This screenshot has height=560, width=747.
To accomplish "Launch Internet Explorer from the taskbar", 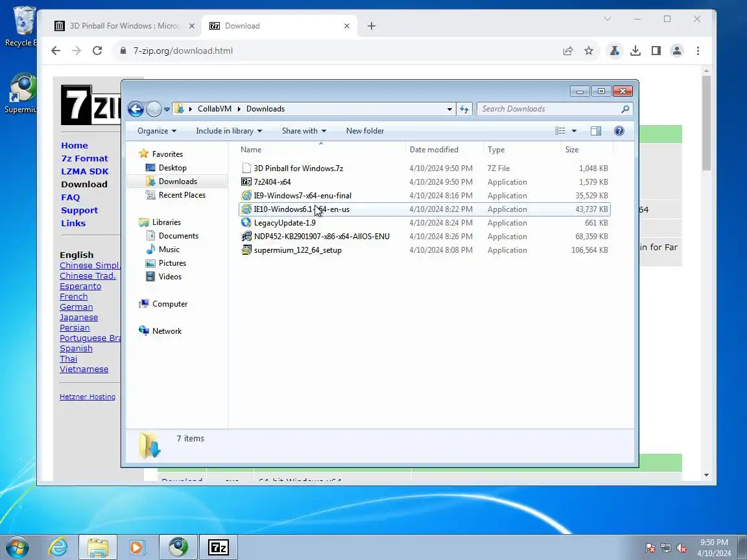I will [58, 547].
